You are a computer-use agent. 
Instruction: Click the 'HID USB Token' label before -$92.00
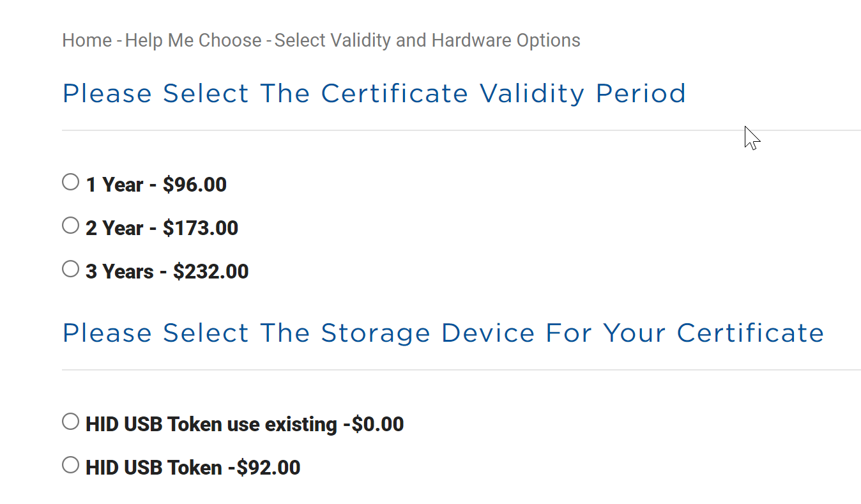click(x=153, y=468)
